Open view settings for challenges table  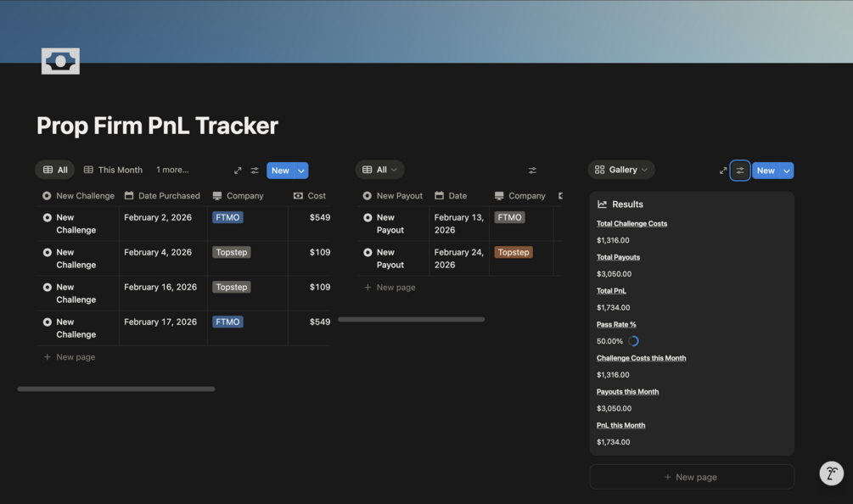[x=255, y=171]
